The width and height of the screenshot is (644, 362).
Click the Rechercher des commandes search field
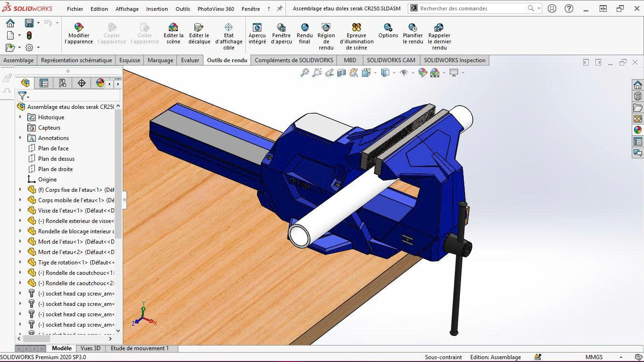point(472,8)
